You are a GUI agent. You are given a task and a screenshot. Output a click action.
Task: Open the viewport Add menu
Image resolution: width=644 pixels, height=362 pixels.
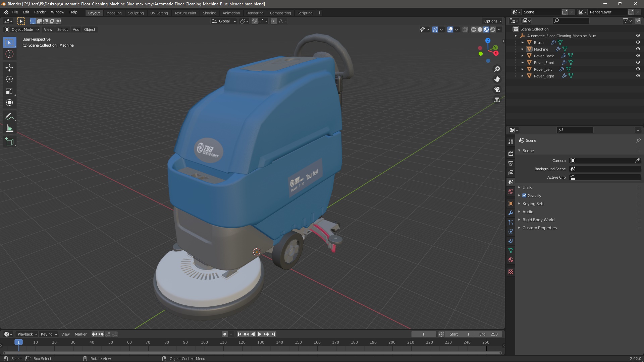[76, 29]
